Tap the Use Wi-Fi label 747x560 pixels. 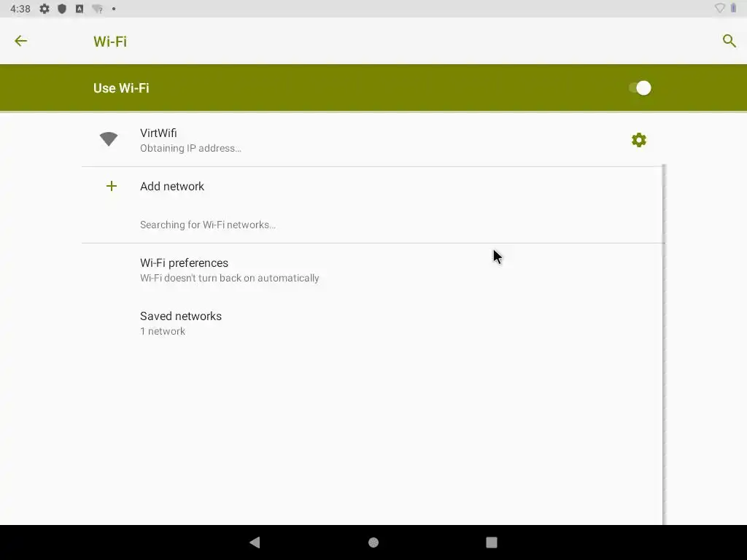point(121,88)
